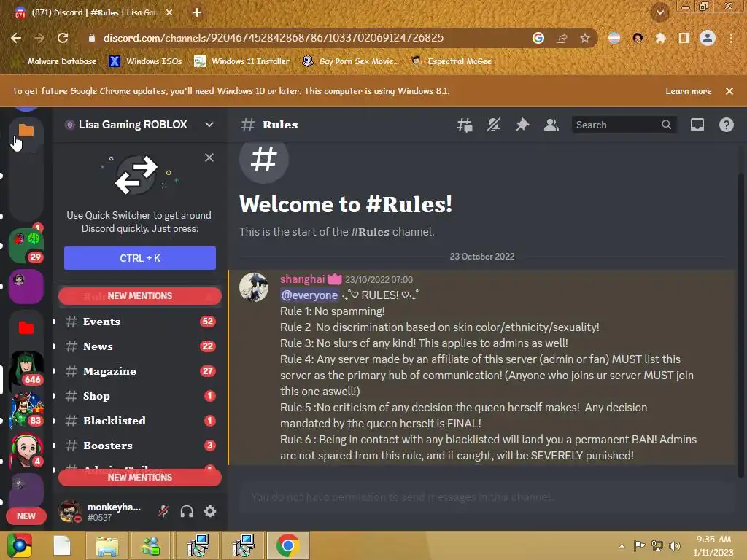Image resolution: width=747 pixels, height=560 pixels.
Task: Open the Events channel
Action: click(139, 322)
